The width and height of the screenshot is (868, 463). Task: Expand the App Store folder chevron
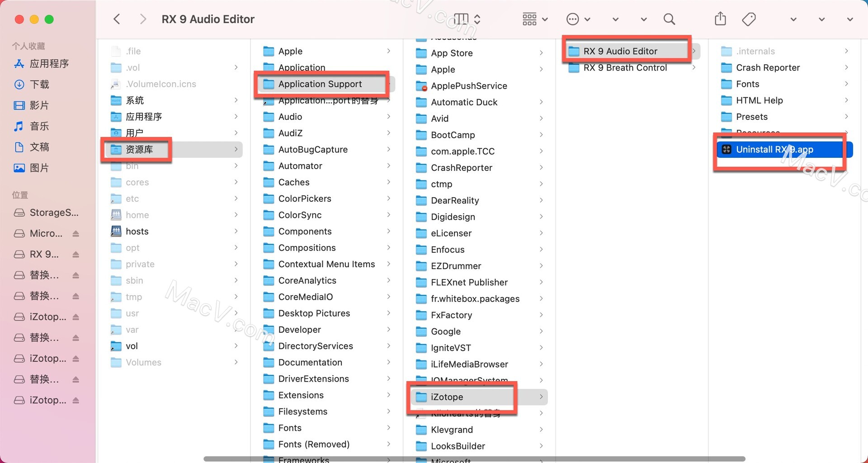pyautogui.click(x=541, y=53)
